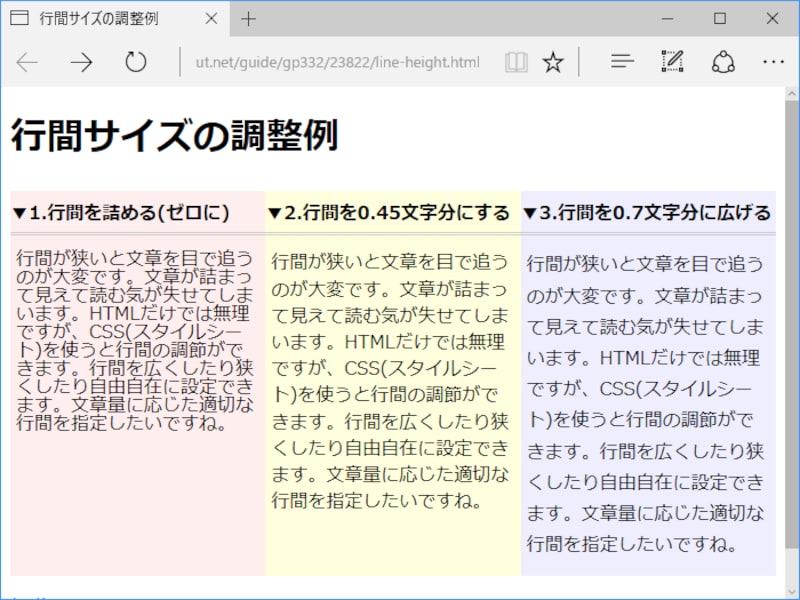Navigate forward with the right arrow

tap(80, 61)
